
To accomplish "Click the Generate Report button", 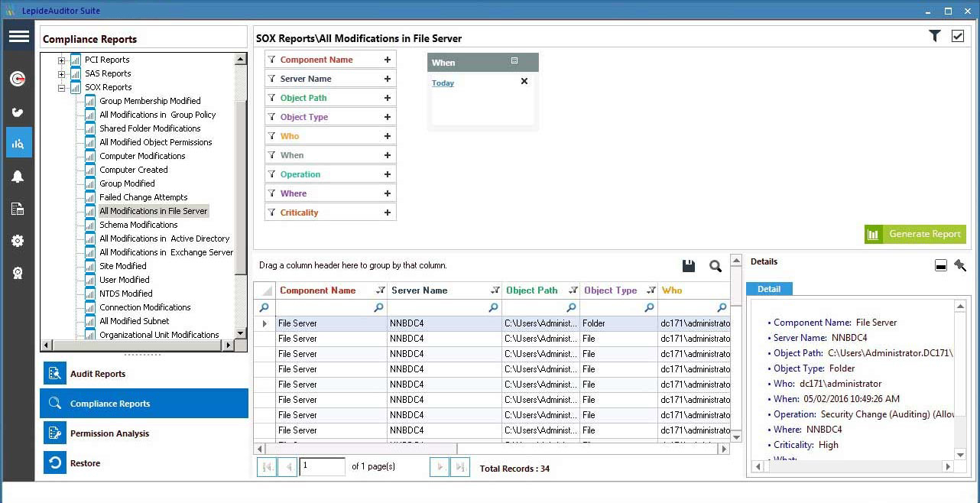I will pyautogui.click(x=915, y=234).
